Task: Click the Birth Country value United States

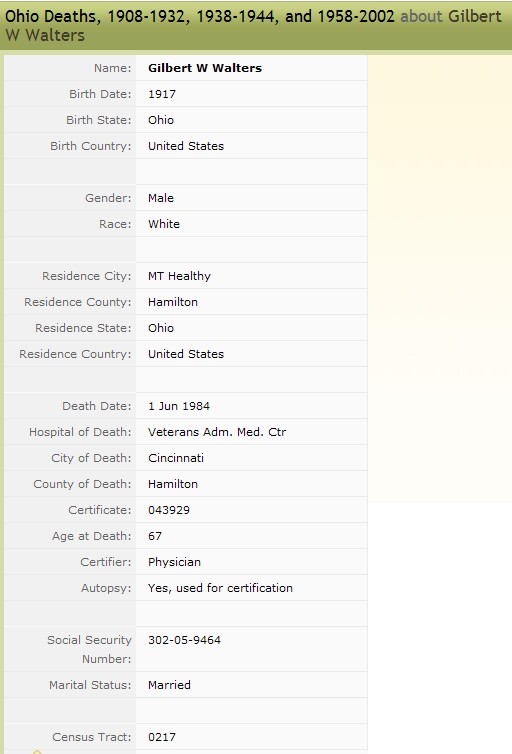Action: click(186, 146)
